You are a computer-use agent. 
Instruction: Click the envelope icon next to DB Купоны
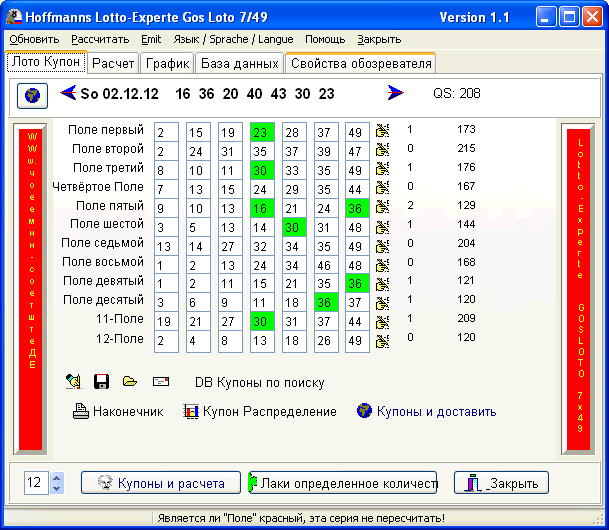click(161, 382)
